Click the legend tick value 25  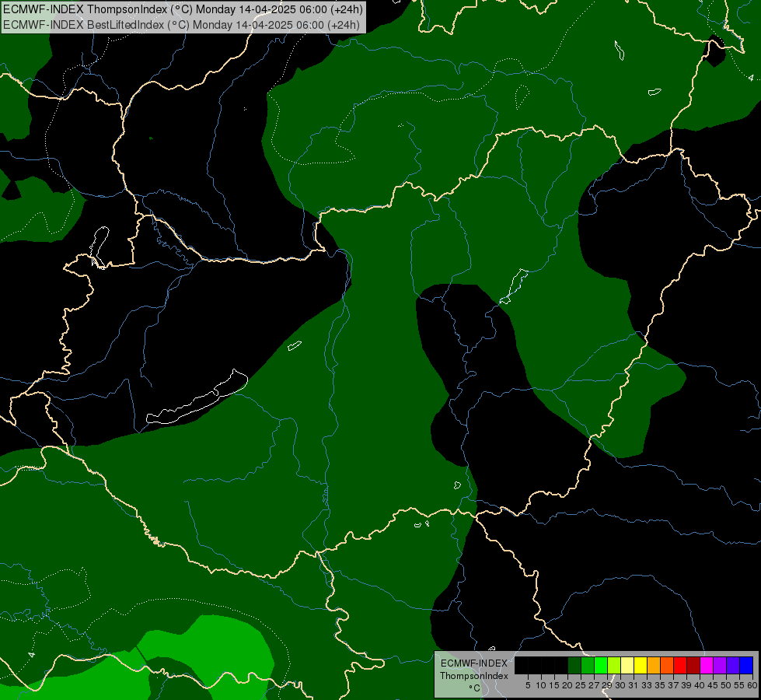coord(581,685)
